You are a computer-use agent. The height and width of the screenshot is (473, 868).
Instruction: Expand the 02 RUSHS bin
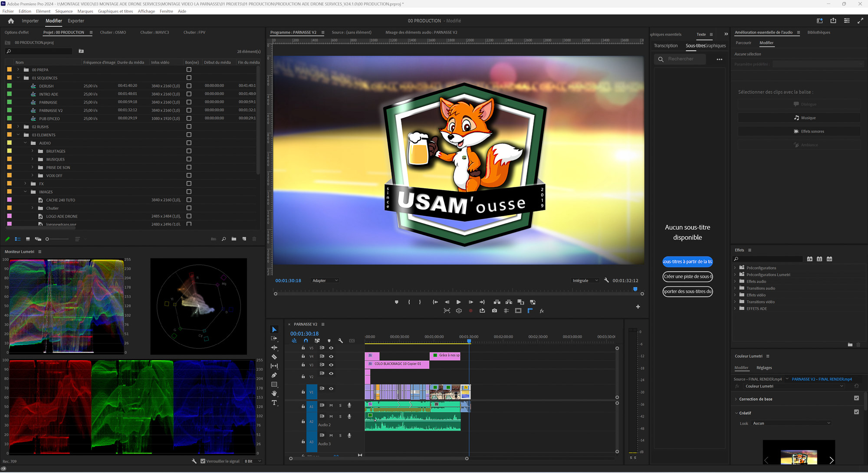[x=18, y=127]
